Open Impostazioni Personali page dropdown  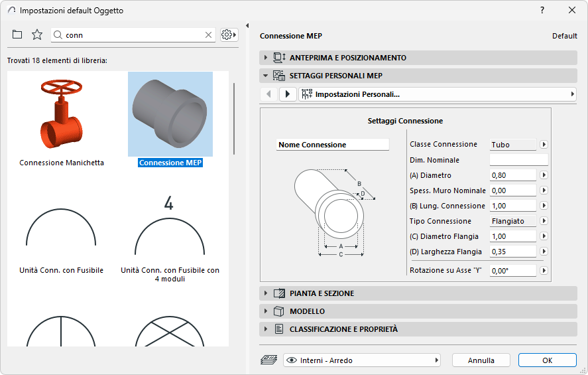pos(438,94)
